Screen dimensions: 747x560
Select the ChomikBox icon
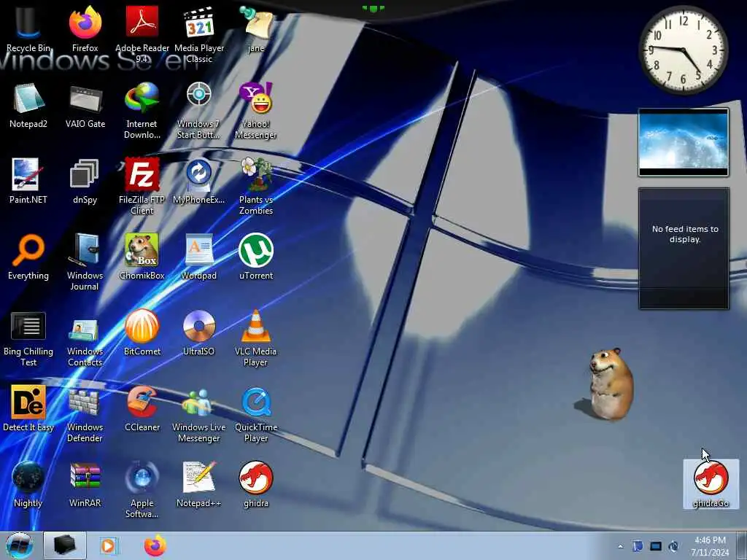142,257
